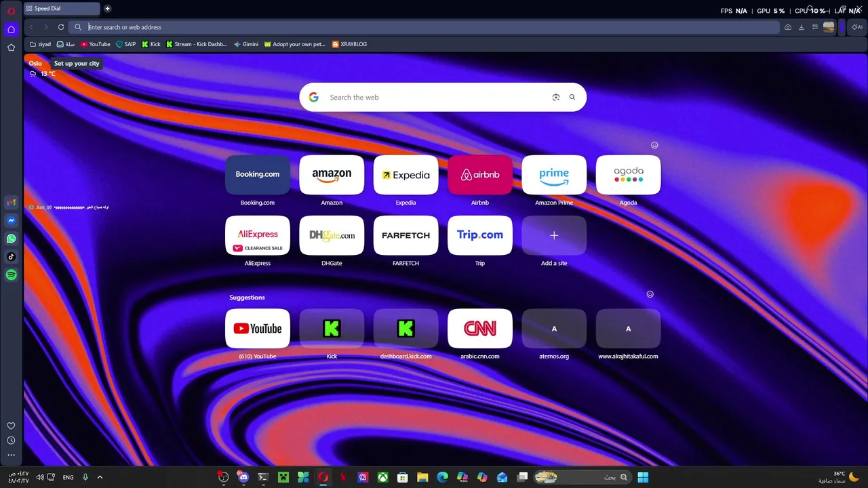Open the Speed Dial home sidebar icon
The height and width of the screenshot is (488, 868).
point(11,29)
